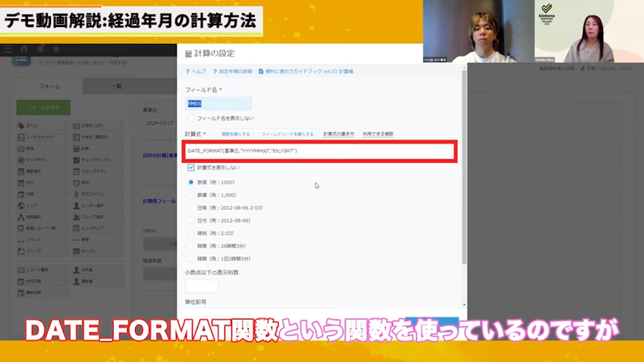Select the ユーザー選択 user selection field icon
644x362 pixels.
98,204
